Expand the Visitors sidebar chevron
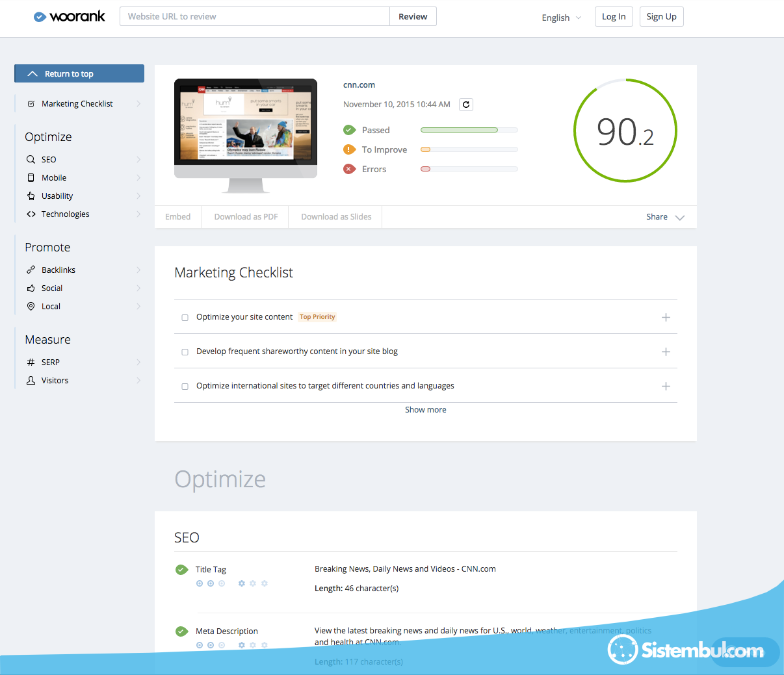This screenshot has height=675, width=784. (138, 380)
